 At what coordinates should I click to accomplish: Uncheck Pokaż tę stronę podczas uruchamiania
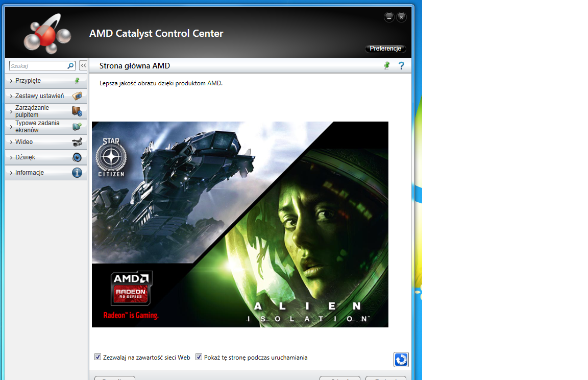(199, 357)
